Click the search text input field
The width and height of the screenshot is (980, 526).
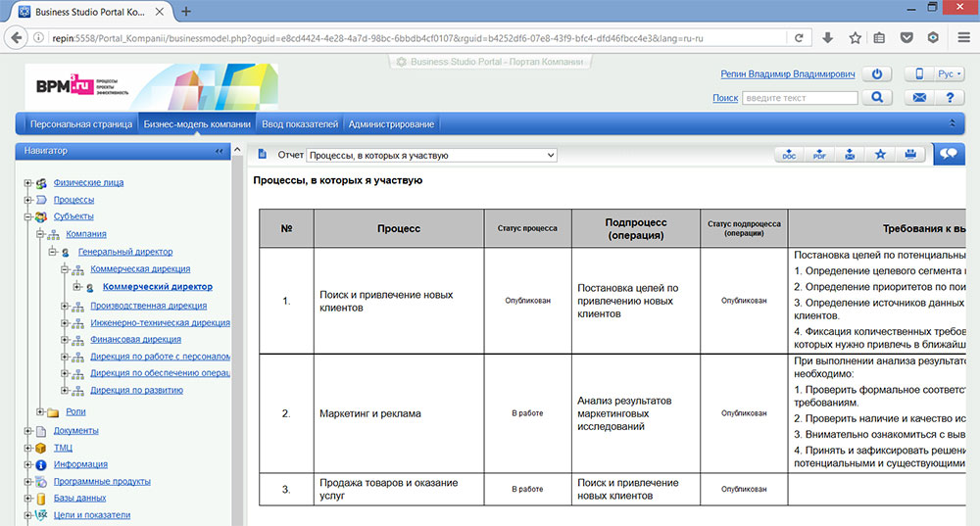click(x=800, y=98)
